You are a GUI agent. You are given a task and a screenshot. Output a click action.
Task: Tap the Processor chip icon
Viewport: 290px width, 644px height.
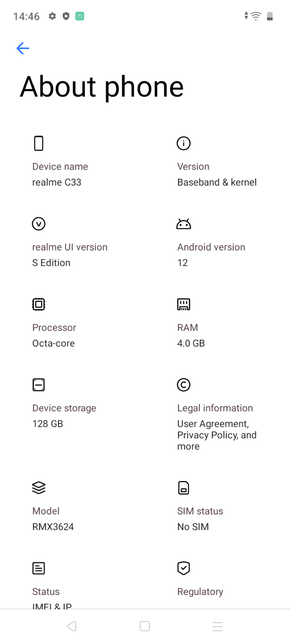39,304
